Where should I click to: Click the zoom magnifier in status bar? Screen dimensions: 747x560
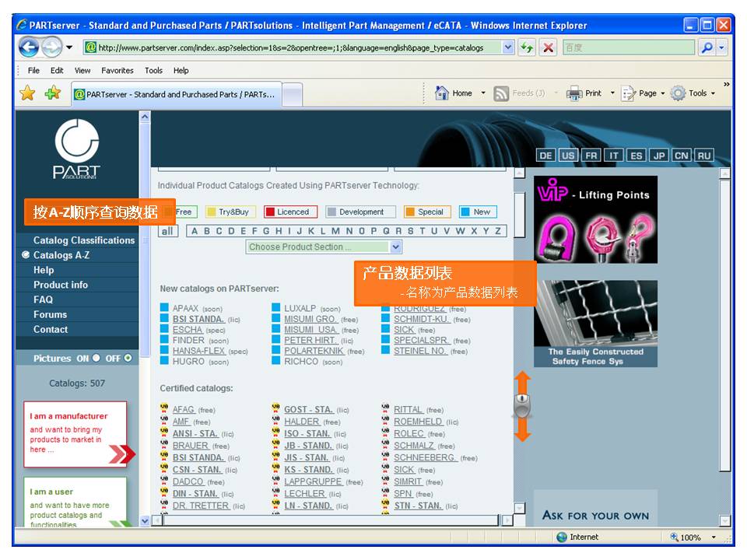[674, 537]
